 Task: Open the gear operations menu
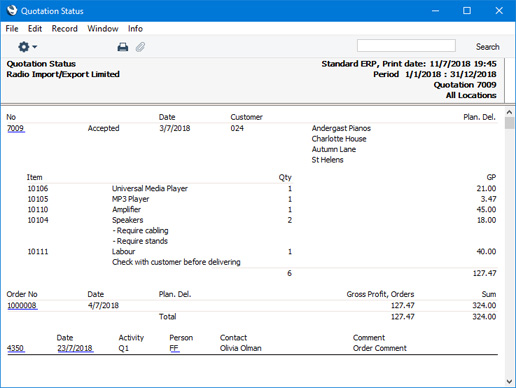tap(27, 47)
